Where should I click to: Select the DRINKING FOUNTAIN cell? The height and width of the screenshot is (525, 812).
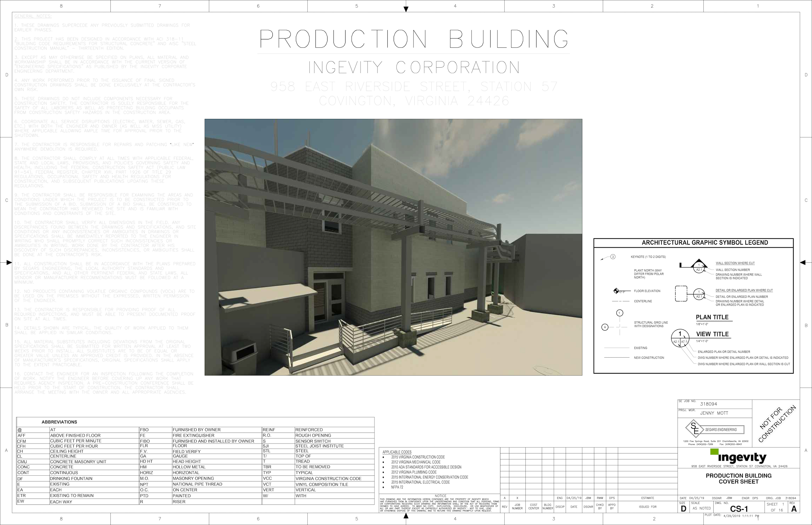(x=94, y=478)
